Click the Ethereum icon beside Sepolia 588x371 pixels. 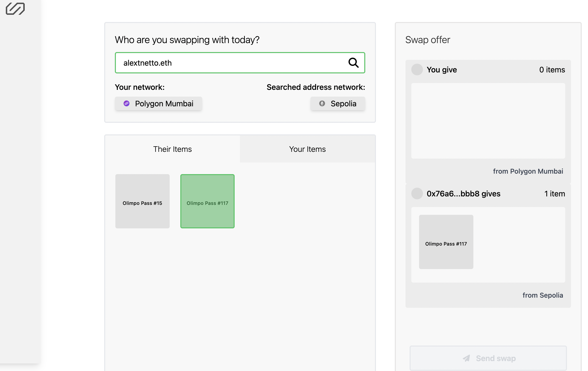tap(322, 104)
